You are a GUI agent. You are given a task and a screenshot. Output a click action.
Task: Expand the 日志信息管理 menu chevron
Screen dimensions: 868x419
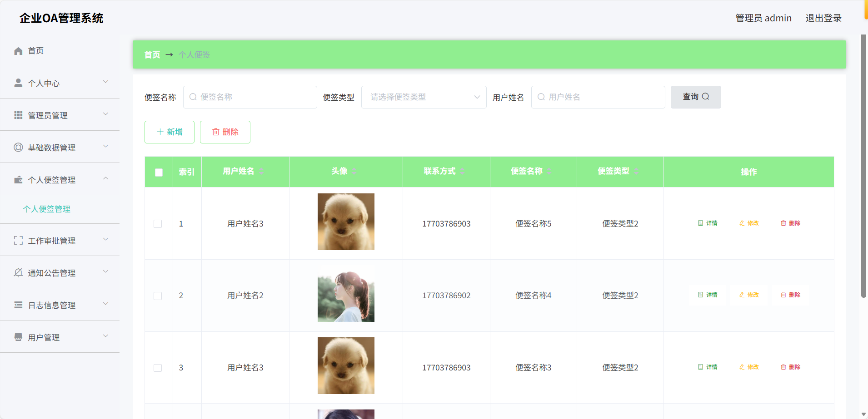(x=105, y=304)
